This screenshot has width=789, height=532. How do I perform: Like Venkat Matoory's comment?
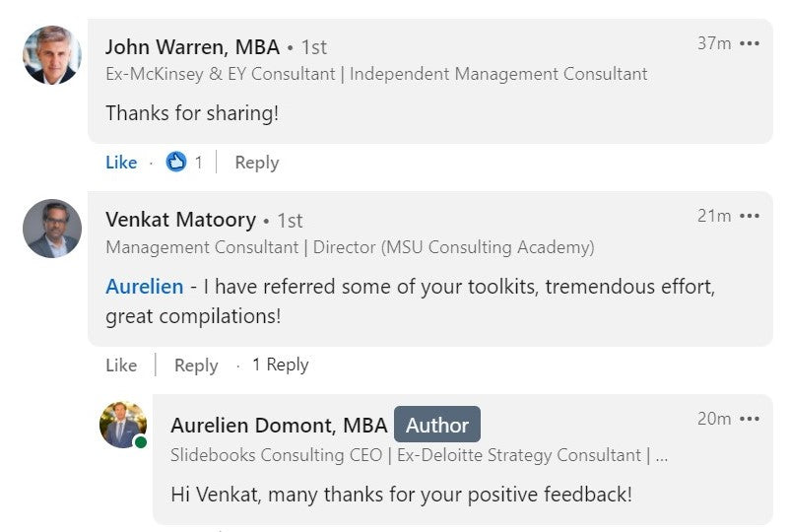tap(121, 365)
